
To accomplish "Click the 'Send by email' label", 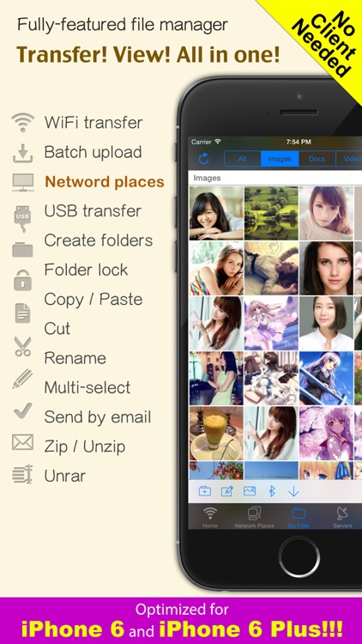I will coord(98,417).
